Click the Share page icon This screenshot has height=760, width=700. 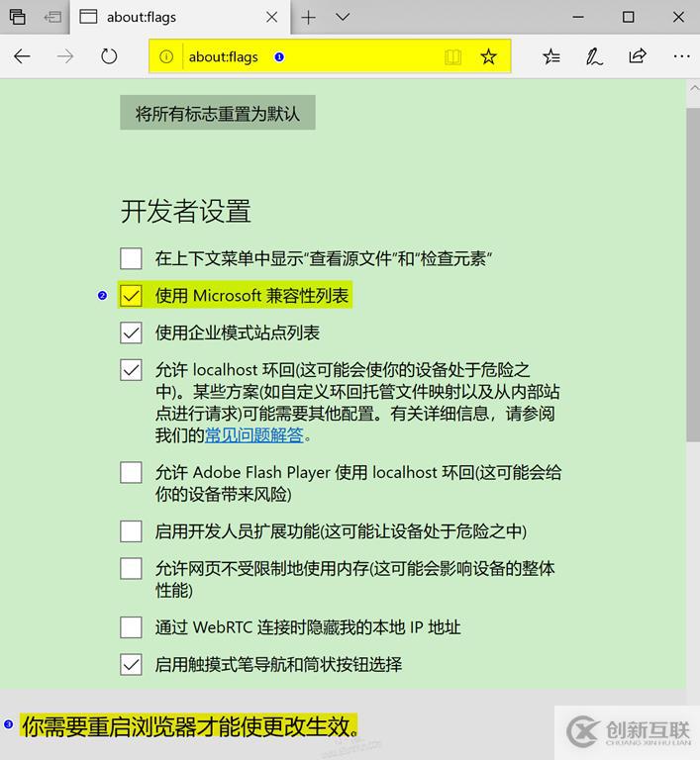638,56
